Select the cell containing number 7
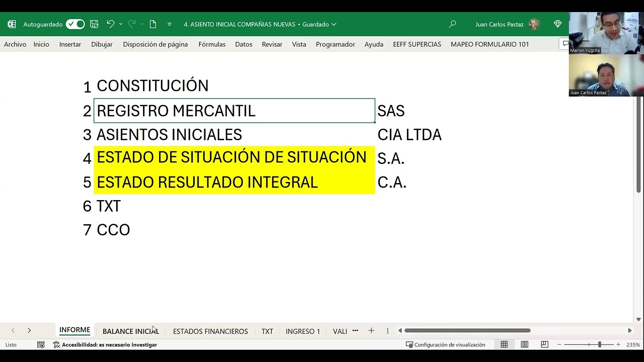Screen dimensions: 644x362 click(x=87, y=230)
